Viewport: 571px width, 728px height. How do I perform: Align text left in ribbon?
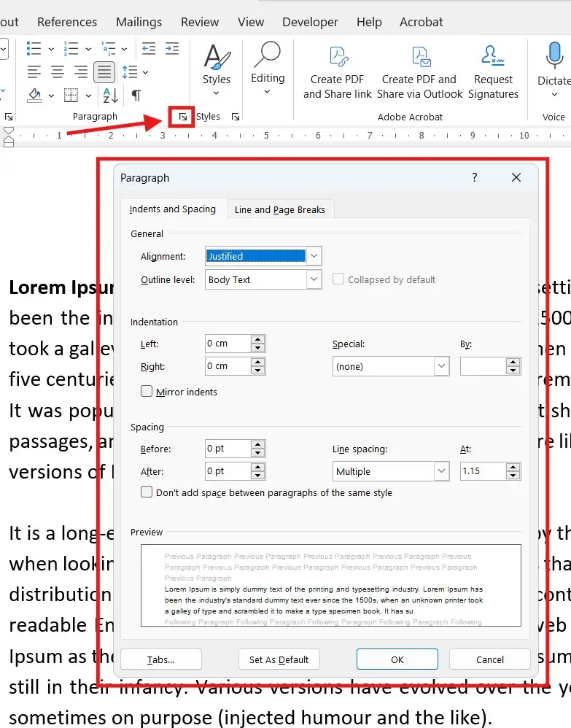pyautogui.click(x=34, y=72)
